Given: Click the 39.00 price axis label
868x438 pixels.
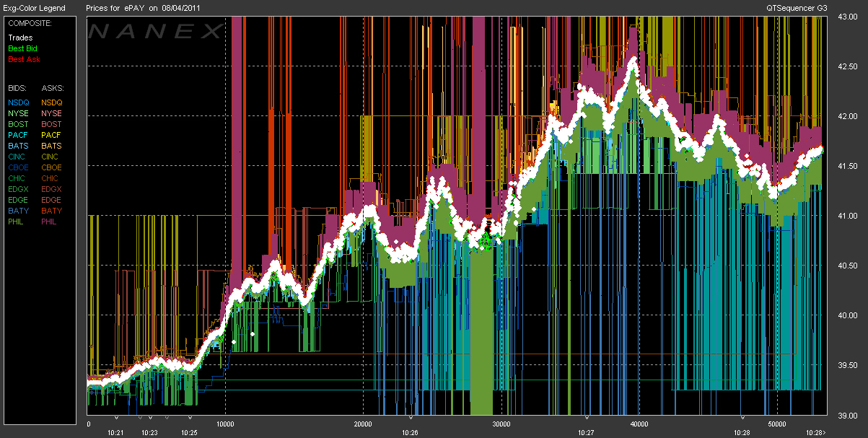Looking at the screenshot, I should click(x=848, y=415).
